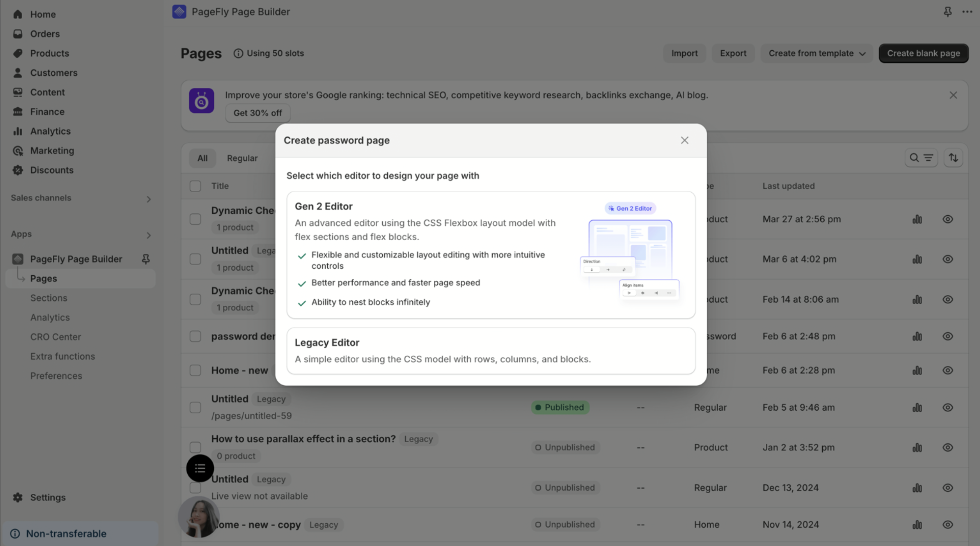Preview the Mar 27 page with eye icon

[947, 219]
